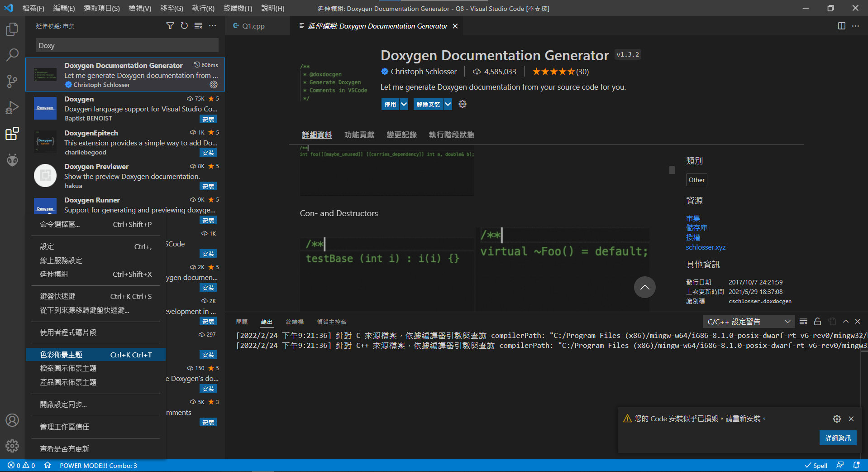Select 命令選擇區 menu entry
This screenshot has width=868, height=472.
click(96, 224)
